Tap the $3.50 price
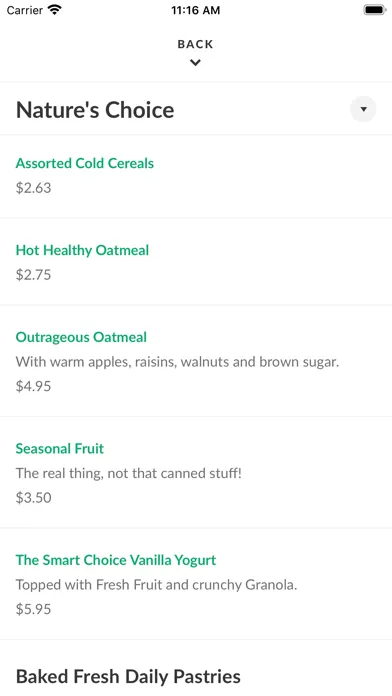 point(34,498)
